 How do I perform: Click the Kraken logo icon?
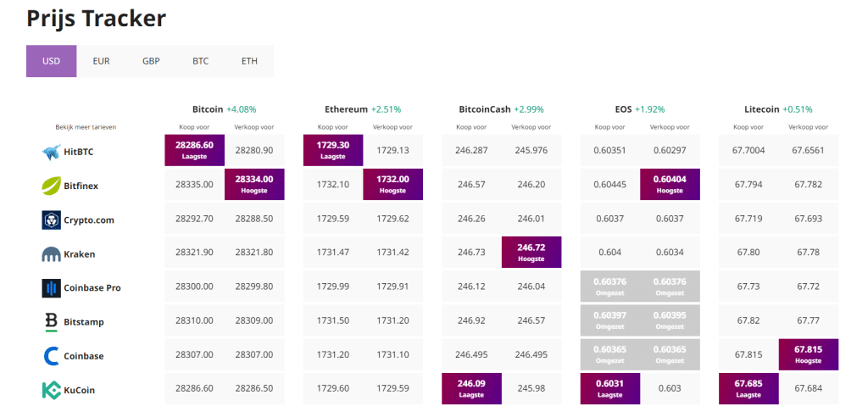click(x=51, y=254)
